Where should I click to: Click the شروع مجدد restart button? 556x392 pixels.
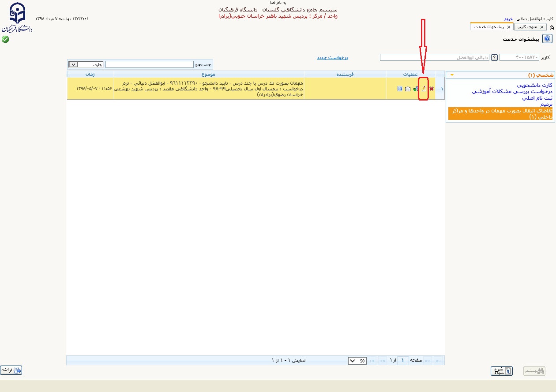(x=501, y=371)
